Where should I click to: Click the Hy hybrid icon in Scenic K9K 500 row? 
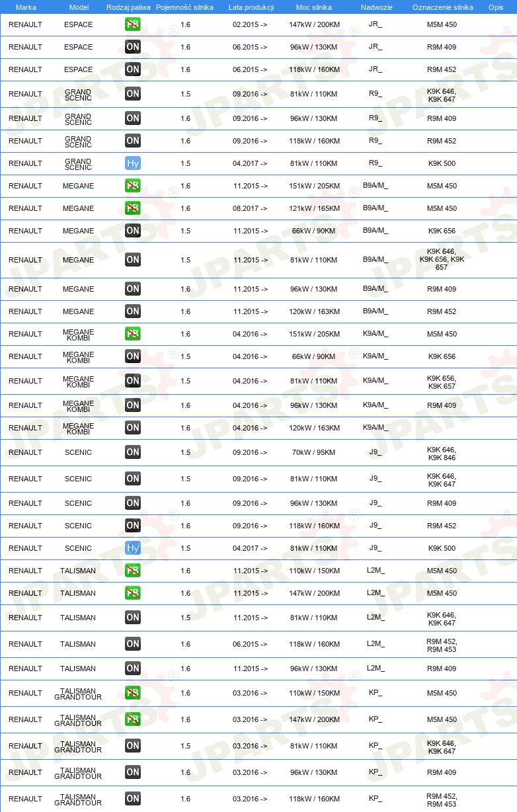tap(133, 548)
